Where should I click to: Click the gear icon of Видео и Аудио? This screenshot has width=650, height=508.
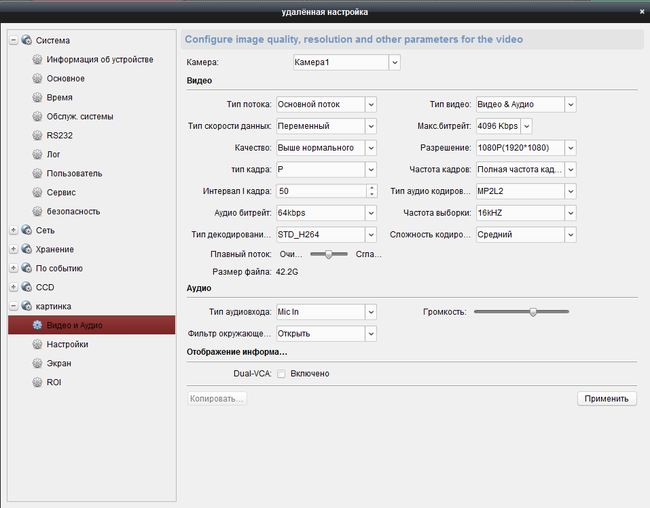tap(37, 325)
